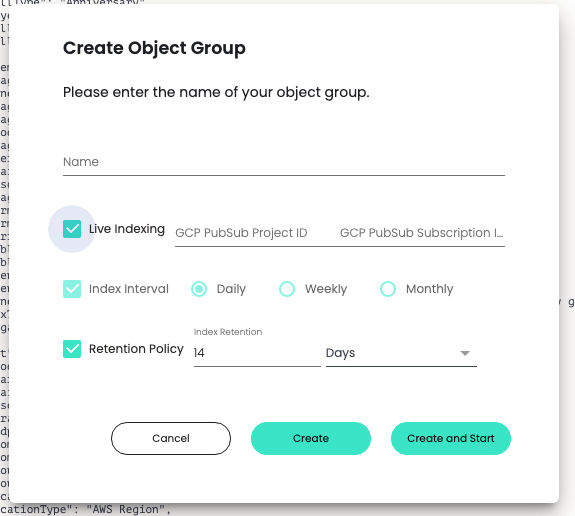The width and height of the screenshot is (575, 516).
Task: Click the Index Interval label text
Action: 129,289
